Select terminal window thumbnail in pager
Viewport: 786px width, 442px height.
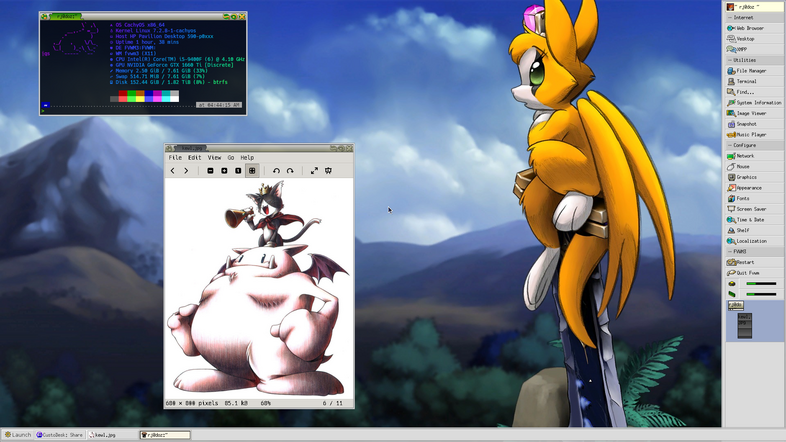tap(735, 305)
